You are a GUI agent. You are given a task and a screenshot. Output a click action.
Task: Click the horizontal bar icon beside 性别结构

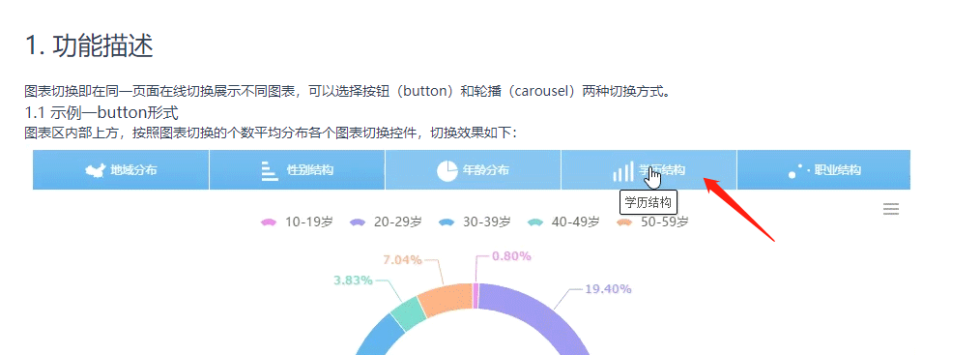pos(270,170)
